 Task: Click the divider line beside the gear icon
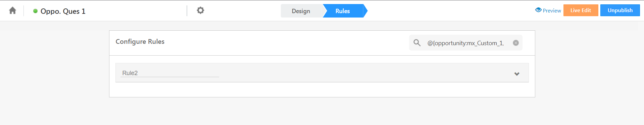point(187,11)
